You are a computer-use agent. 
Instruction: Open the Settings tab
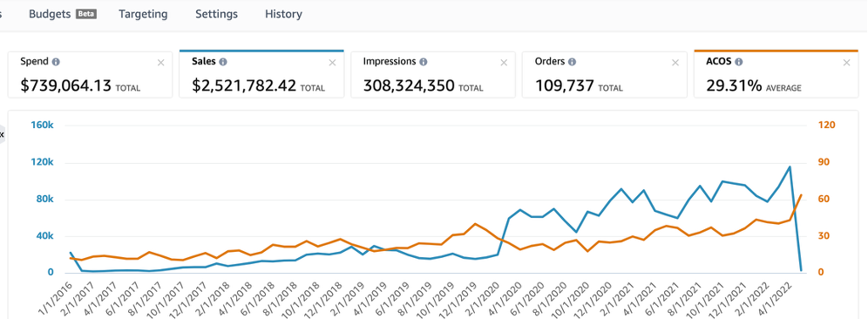pyautogui.click(x=216, y=14)
